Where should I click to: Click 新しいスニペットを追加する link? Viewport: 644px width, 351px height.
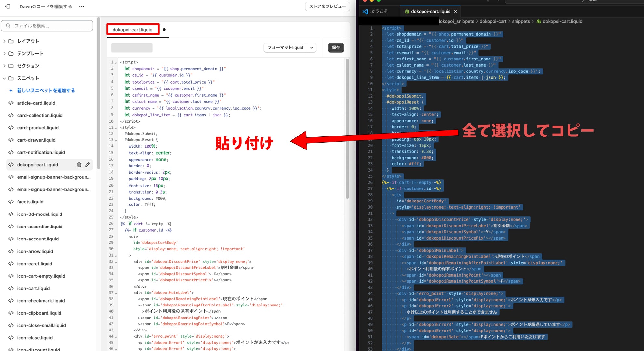(x=46, y=91)
